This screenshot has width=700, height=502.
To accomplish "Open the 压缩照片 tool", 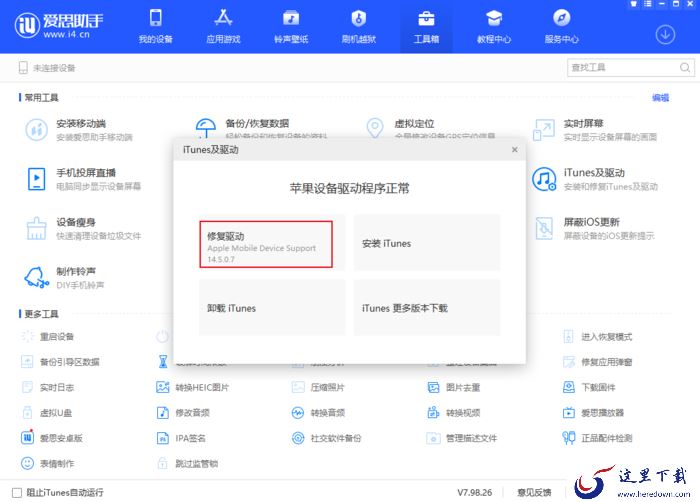I will coord(318,387).
